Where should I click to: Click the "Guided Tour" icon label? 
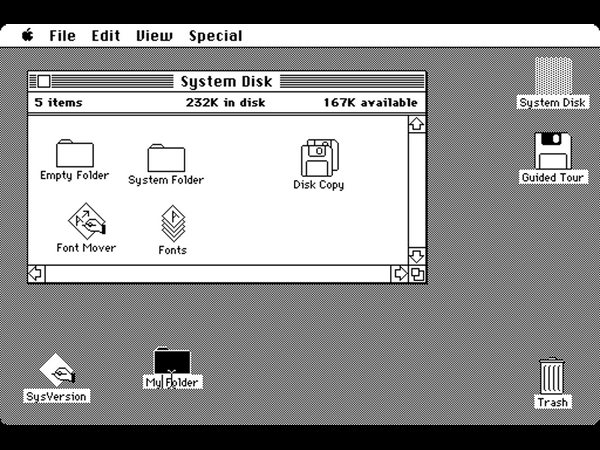553,178
